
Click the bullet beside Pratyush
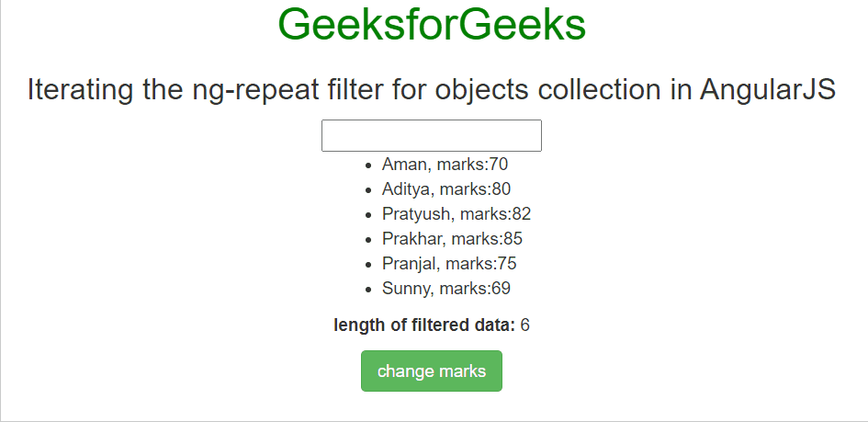pos(369,215)
